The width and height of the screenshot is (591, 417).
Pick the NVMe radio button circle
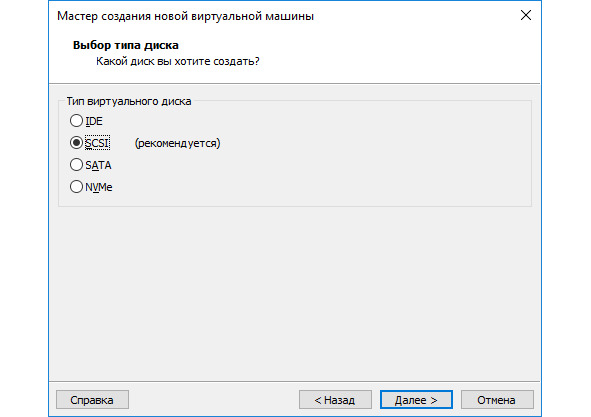pyautogui.click(x=76, y=186)
